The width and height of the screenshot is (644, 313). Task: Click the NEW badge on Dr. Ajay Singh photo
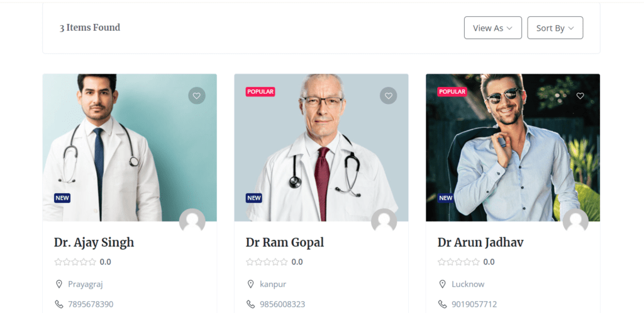click(x=62, y=198)
